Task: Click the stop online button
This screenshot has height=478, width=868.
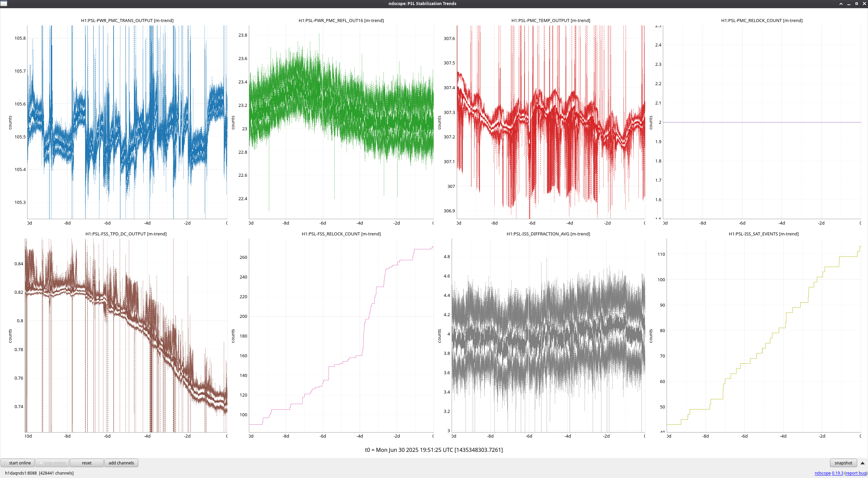Action: coord(52,463)
